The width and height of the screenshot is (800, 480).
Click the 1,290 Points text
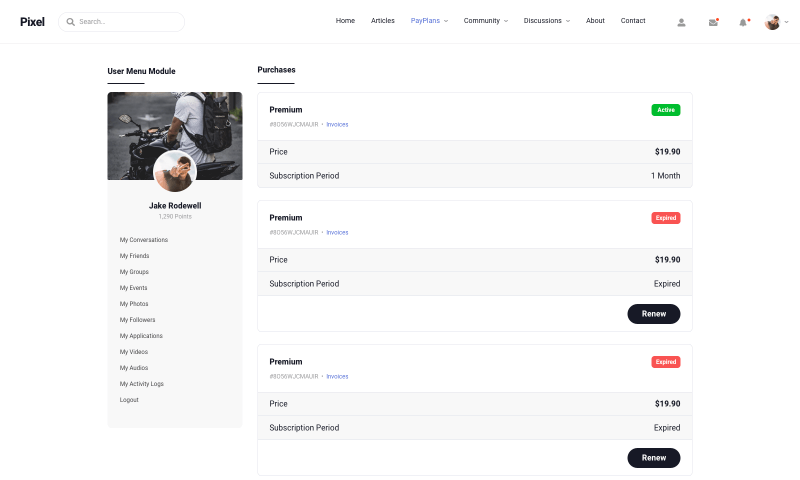(175, 217)
